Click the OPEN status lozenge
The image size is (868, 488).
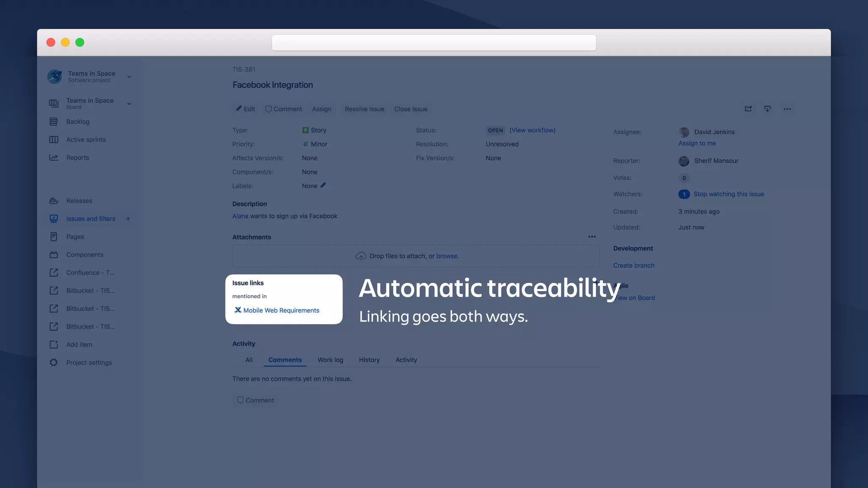point(495,130)
